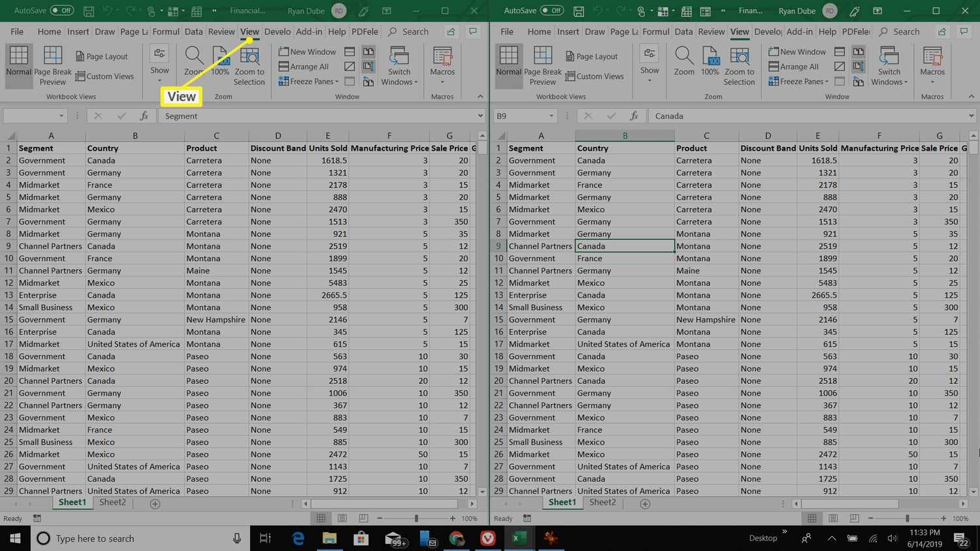Toggle Synchronous Scrolling off
980x551 pixels.
[368, 66]
